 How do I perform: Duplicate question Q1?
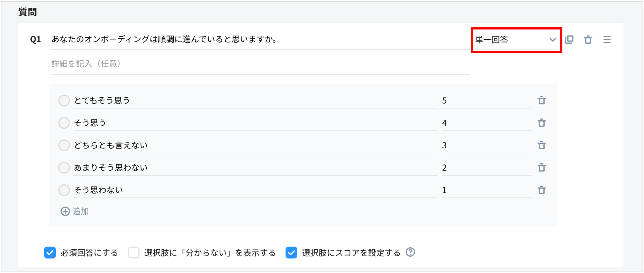570,39
